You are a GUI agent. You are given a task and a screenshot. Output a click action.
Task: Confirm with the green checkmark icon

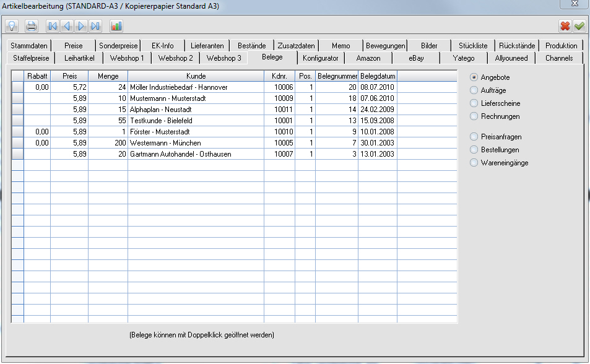tap(579, 26)
